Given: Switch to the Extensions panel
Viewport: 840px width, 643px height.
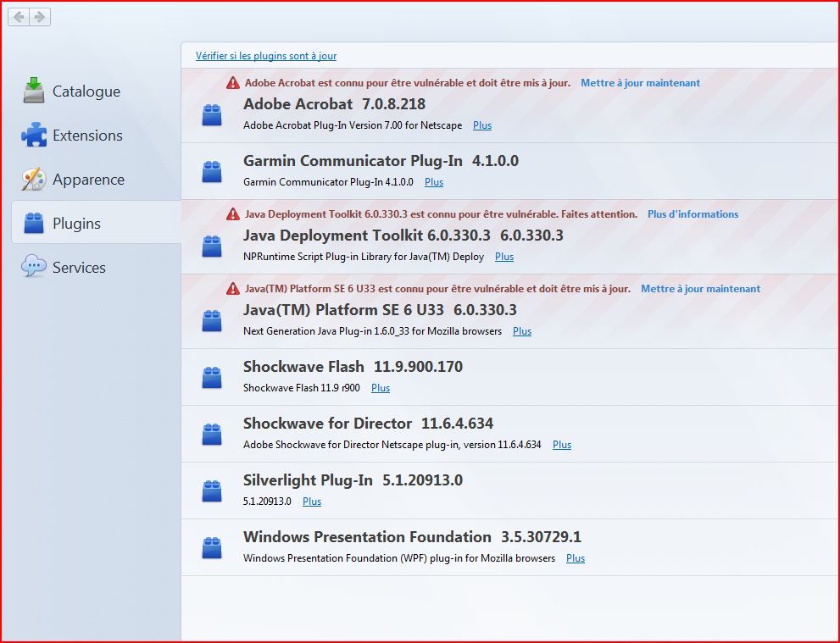Looking at the screenshot, I should [86, 136].
